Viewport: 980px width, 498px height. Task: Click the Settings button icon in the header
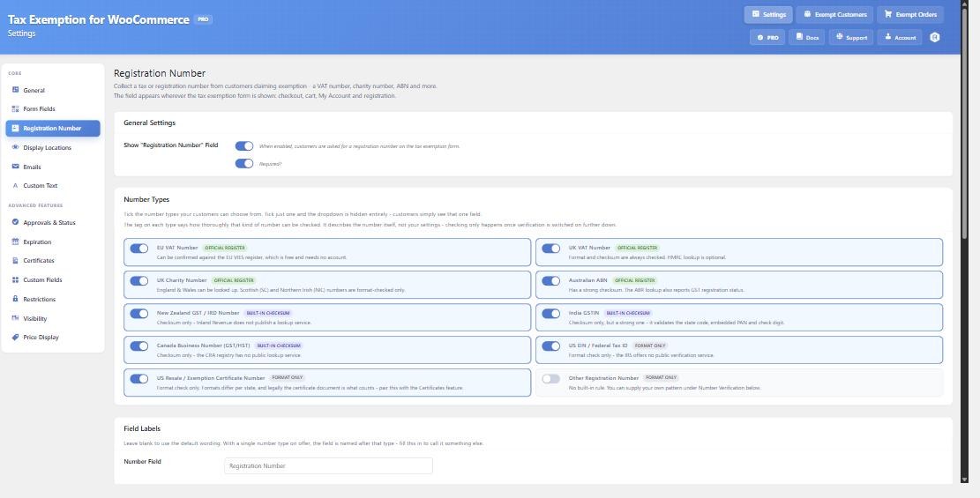point(756,14)
